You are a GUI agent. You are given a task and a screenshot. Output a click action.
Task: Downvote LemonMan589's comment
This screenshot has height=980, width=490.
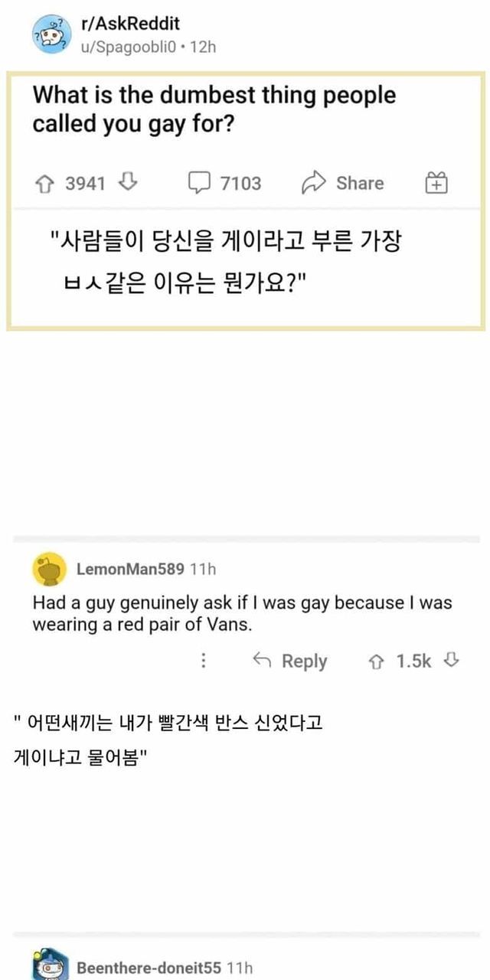point(452,661)
